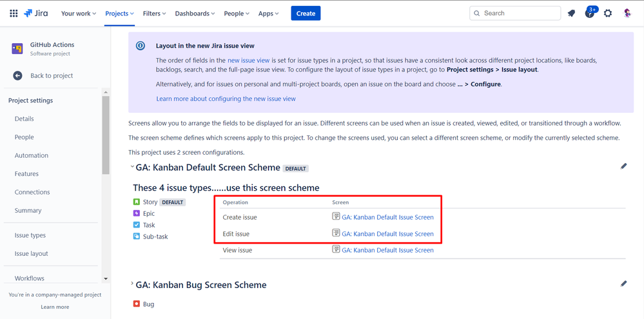Click the Task issue type icon
The height and width of the screenshot is (319, 644).
coord(137,225)
